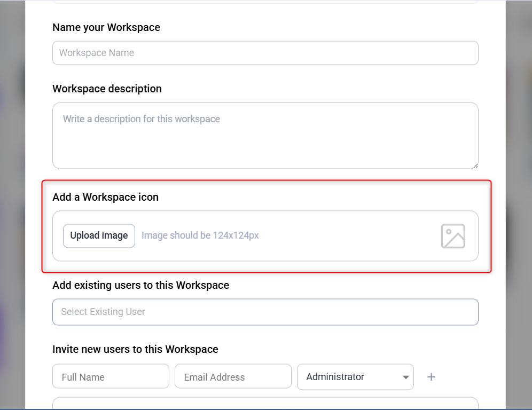
Task: Click the partially visible box below the invite row
Action: point(265,403)
